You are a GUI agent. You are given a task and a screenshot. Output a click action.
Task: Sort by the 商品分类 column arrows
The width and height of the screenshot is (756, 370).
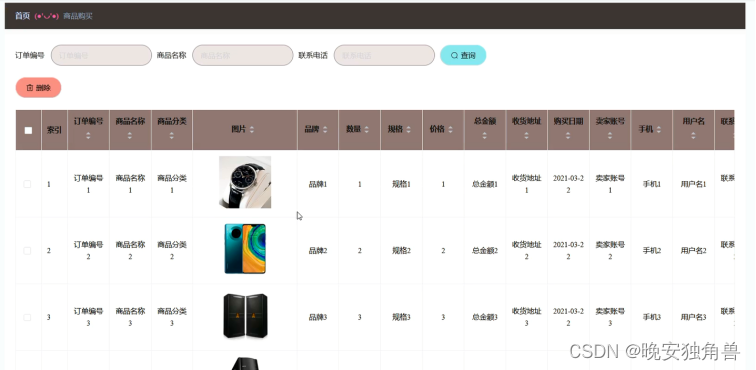coord(172,136)
